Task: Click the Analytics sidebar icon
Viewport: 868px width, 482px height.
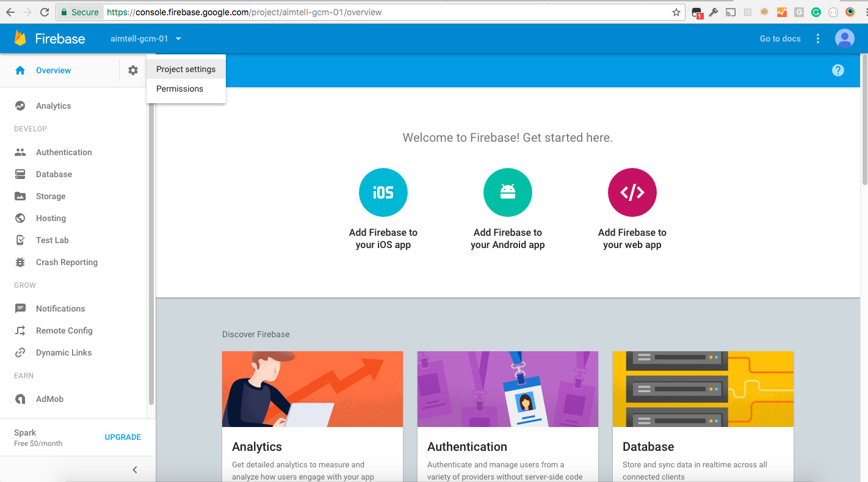Action: (x=20, y=106)
